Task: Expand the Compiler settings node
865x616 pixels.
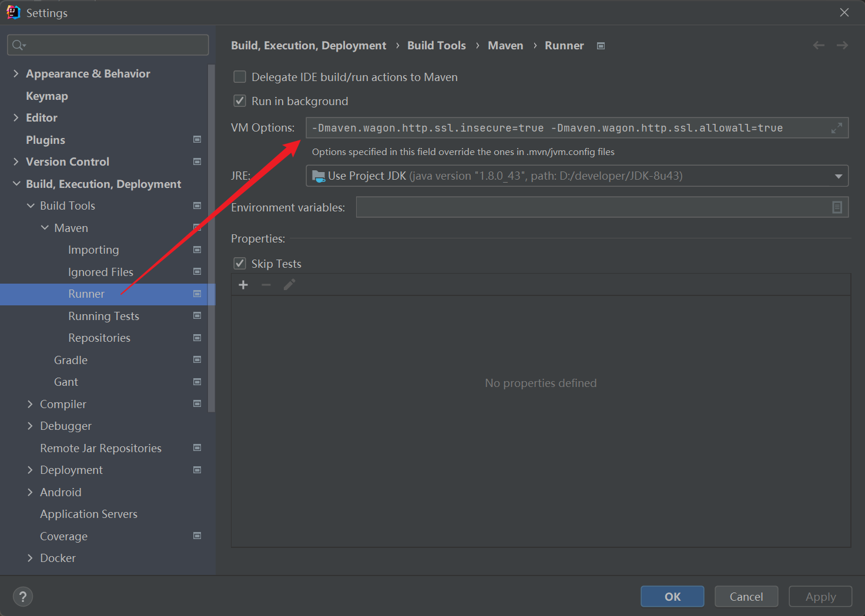Action: pos(30,404)
